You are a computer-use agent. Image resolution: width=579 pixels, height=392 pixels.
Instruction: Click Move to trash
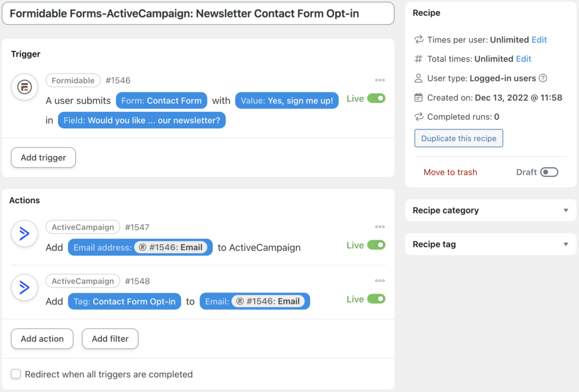tap(450, 172)
